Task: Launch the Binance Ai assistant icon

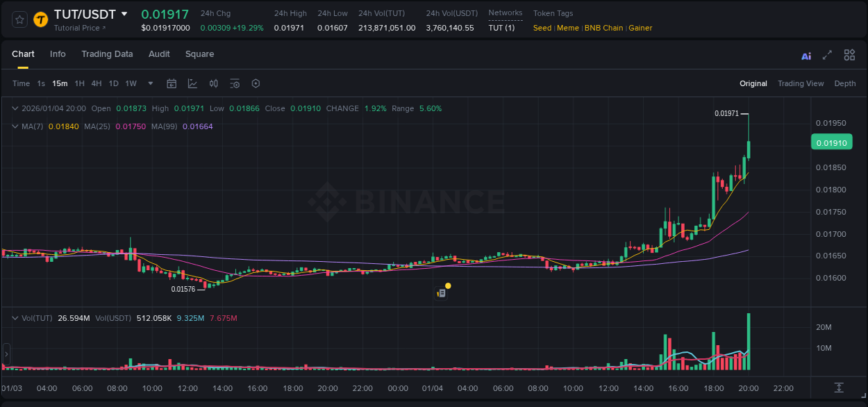Action: pos(806,56)
